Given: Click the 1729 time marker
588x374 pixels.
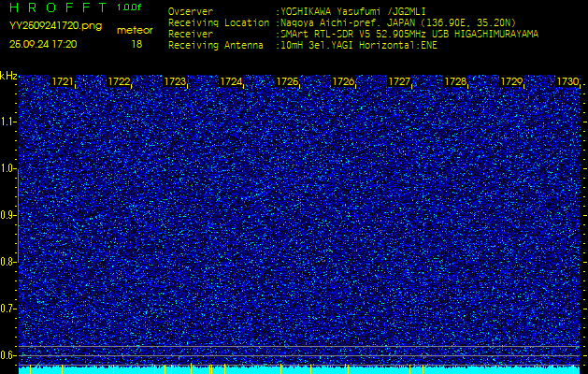Looking at the screenshot, I should coord(511,81).
